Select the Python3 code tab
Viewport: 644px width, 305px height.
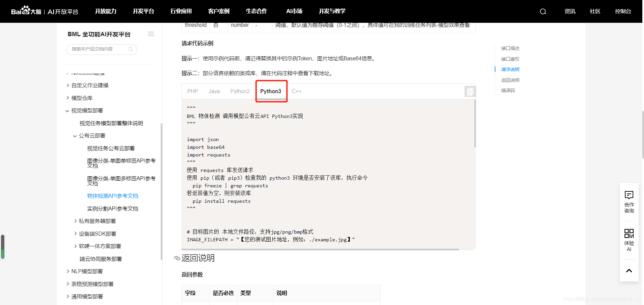click(x=271, y=91)
